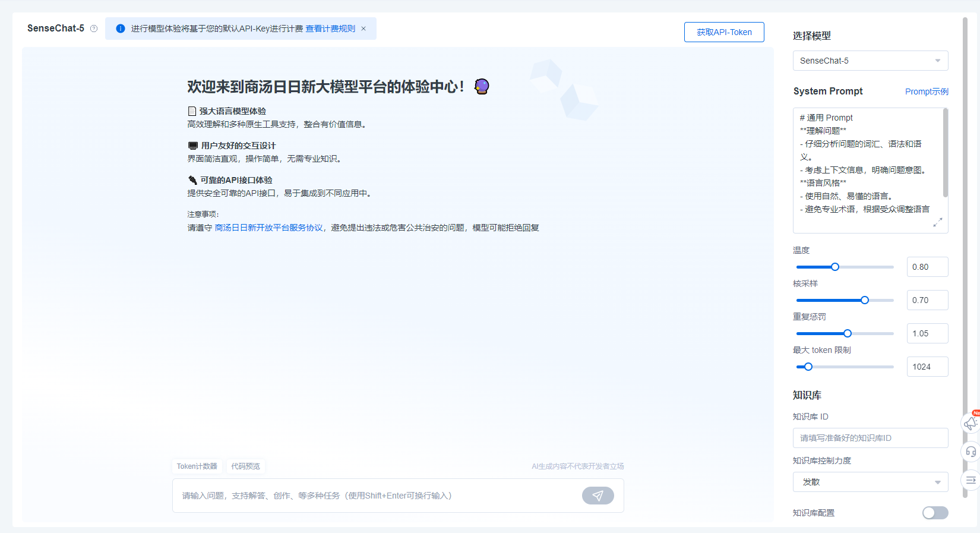Image resolution: width=980 pixels, height=533 pixels.
Task: Click the 知识库 section heading
Action: (807, 395)
